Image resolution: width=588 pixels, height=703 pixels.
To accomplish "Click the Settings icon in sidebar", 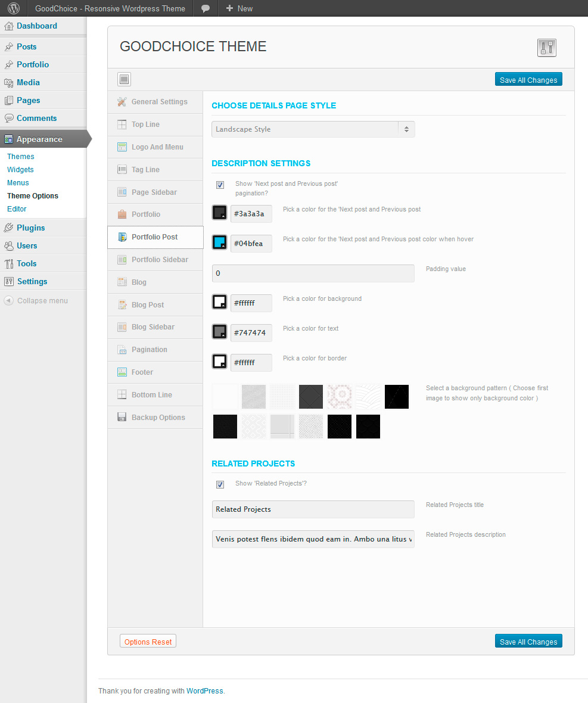I will coord(8,282).
